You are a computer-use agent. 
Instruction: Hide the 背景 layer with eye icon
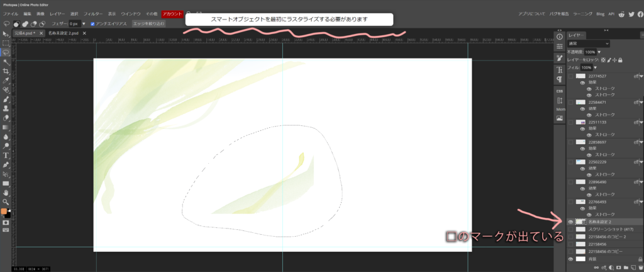tap(572, 259)
